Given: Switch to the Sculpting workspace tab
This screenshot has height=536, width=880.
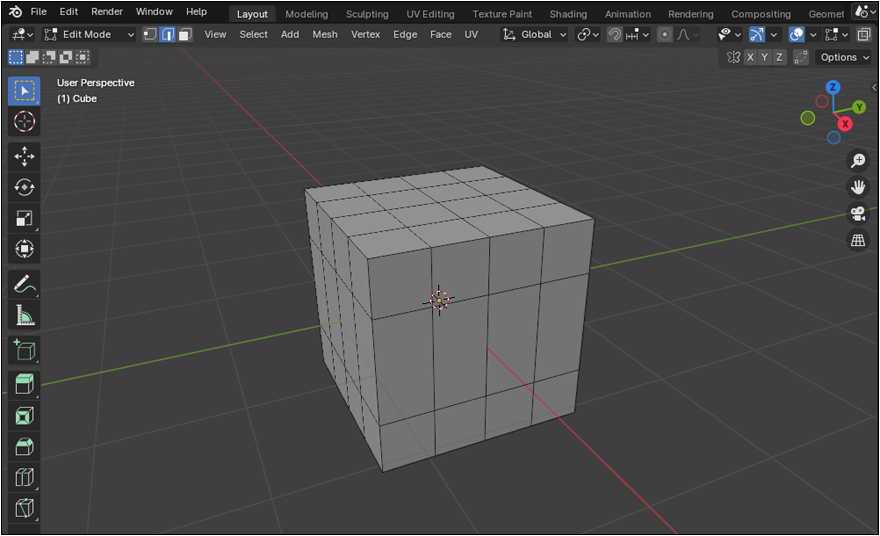Looking at the screenshot, I should [367, 14].
